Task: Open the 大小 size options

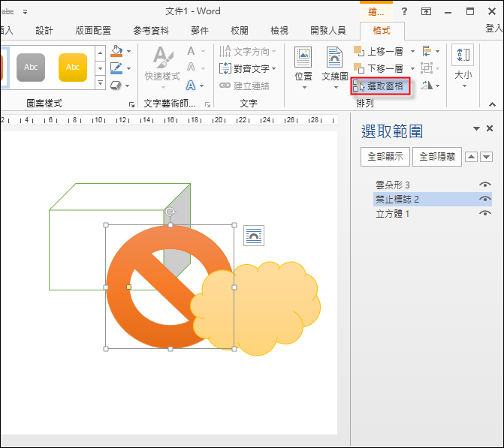Action: [463, 67]
